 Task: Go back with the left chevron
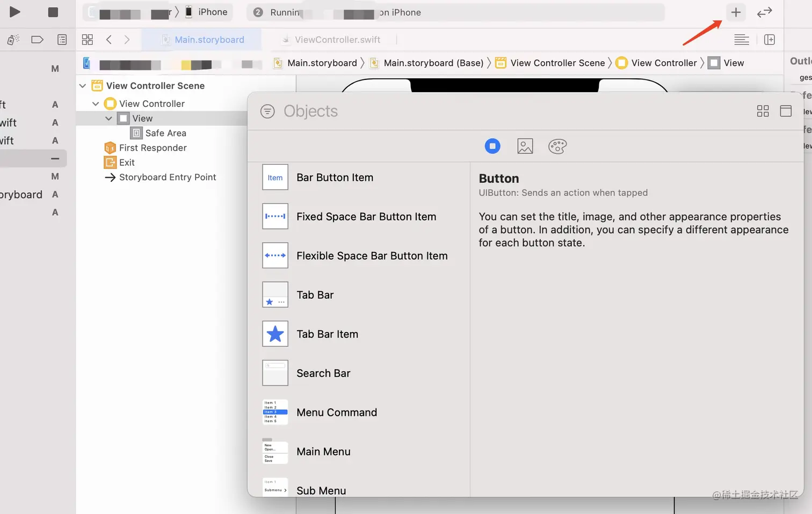click(109, 40)
